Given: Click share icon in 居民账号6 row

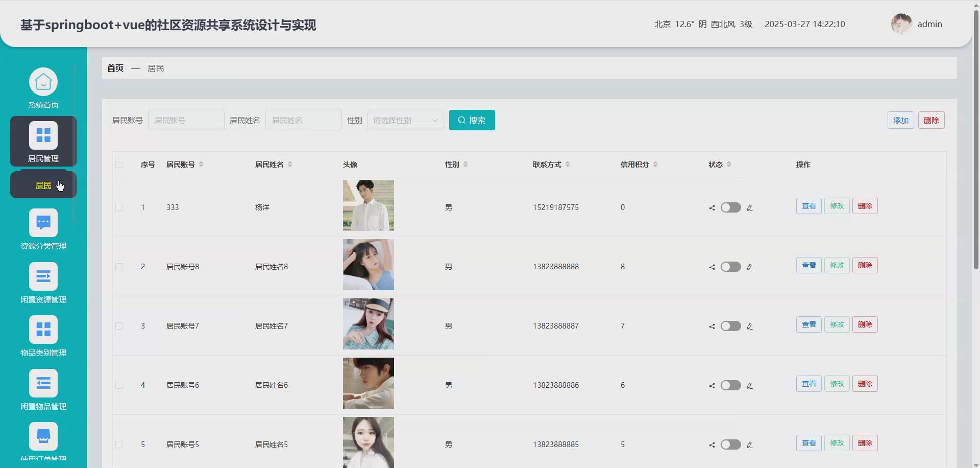Looking at the screenshot, I should [712, 386].
